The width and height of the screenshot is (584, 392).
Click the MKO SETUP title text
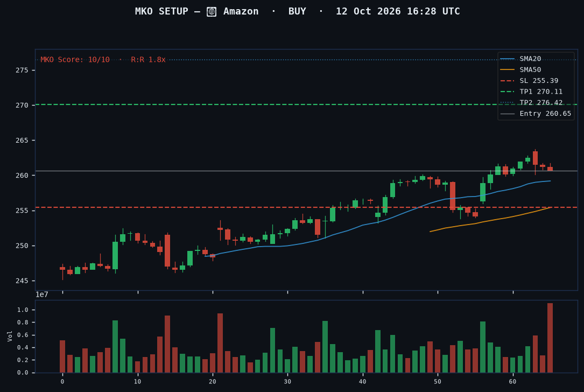tap(161, 11)
